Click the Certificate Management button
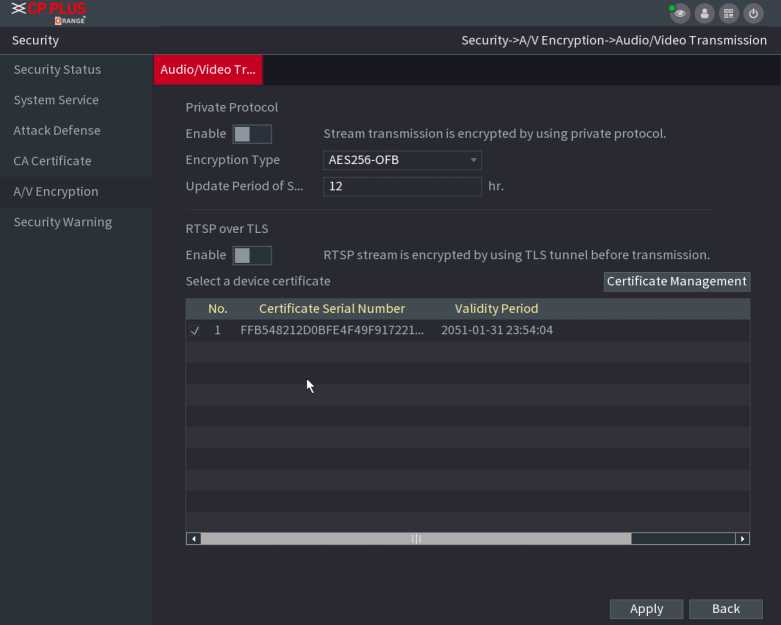 676,282
